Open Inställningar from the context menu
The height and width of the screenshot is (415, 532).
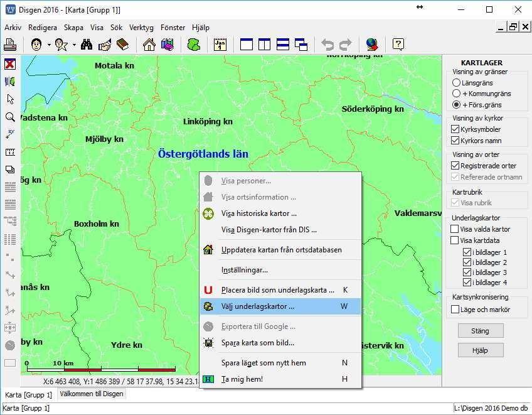[280, 271]
